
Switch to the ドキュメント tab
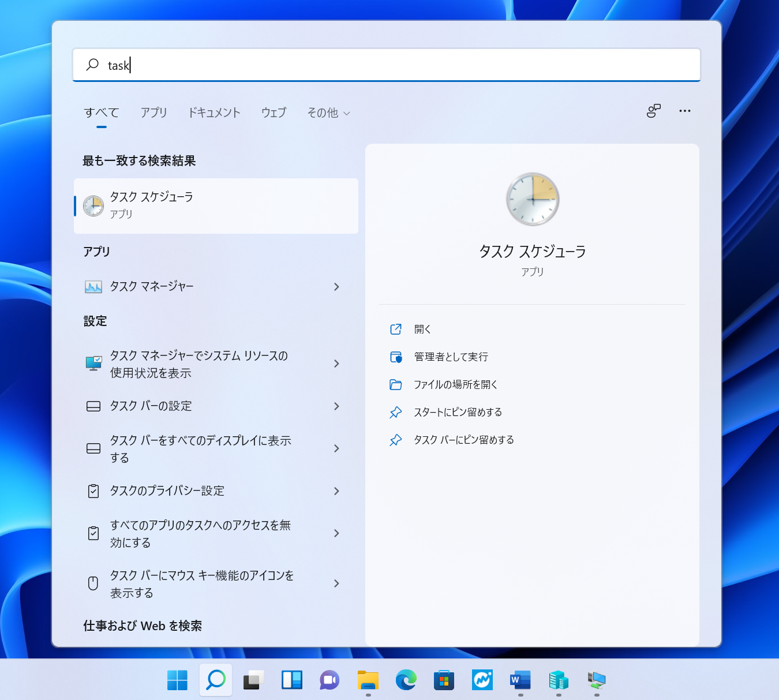(x=214, y=113)
